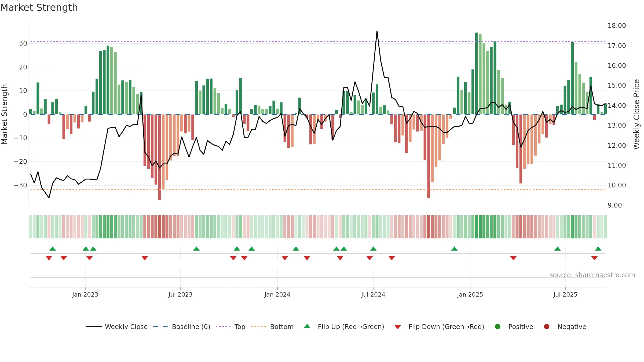
Task: Click the flip-up triangle marker nearest Jul 2025
Action: tap(558, 249)
